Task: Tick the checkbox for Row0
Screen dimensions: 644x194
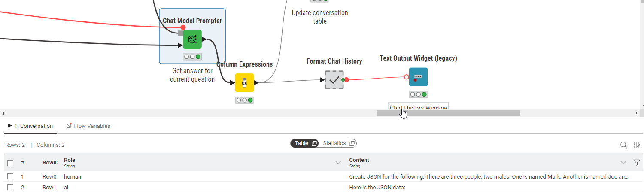Action: [x=10, y=176]
